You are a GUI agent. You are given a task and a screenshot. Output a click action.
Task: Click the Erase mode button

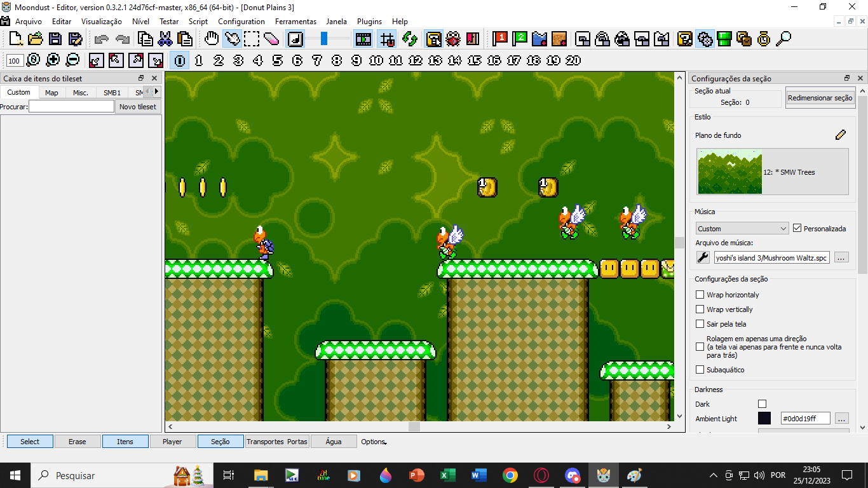pyautogui.click(x=78, y=442)
